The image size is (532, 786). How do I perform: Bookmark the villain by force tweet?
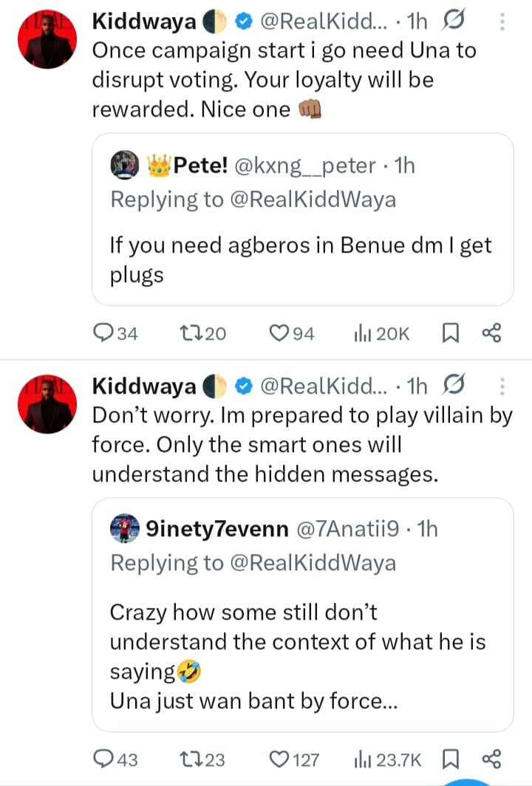449,759
